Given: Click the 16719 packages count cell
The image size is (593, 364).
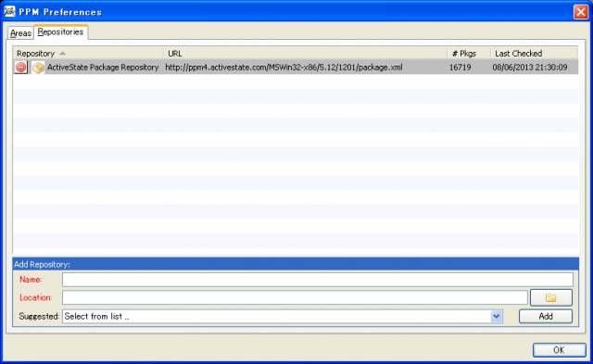Looking at the screenshot, I should pos(460,68).
